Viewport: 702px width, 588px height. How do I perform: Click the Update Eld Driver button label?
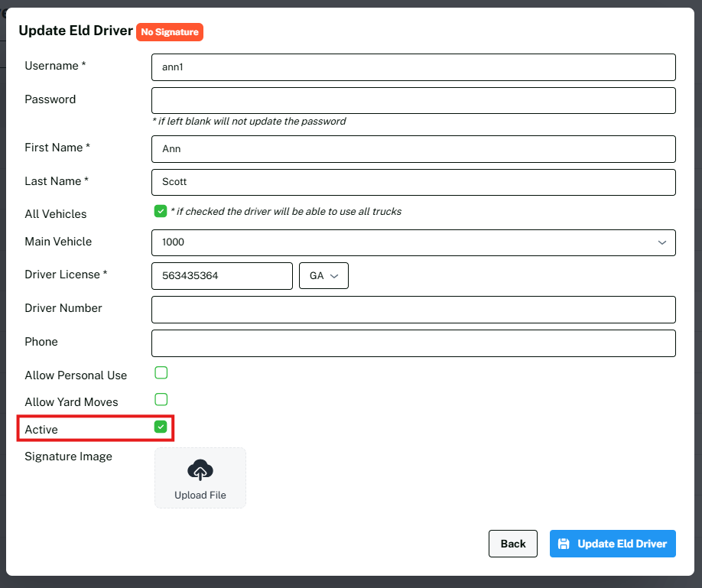pyautogui.click(x=622, y=544)
